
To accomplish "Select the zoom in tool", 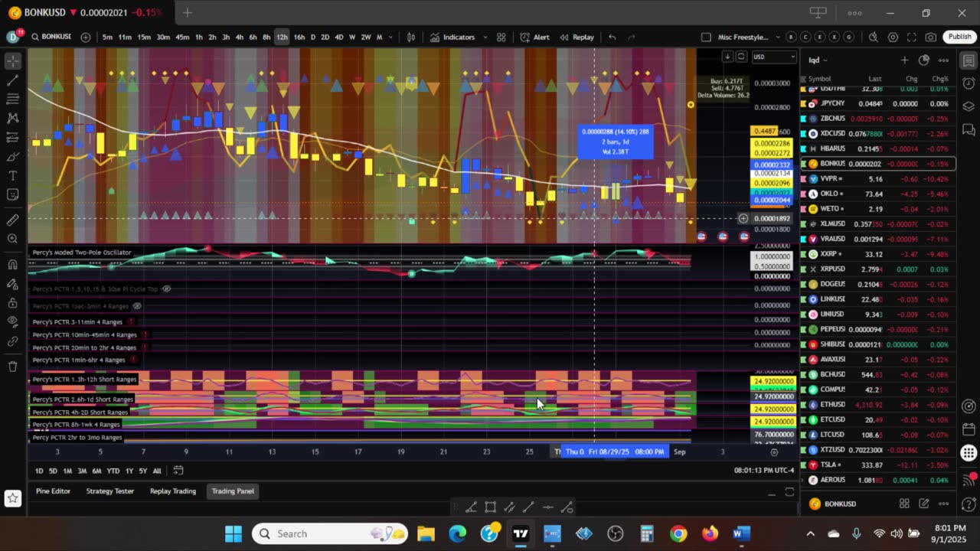I will point(12,239).
